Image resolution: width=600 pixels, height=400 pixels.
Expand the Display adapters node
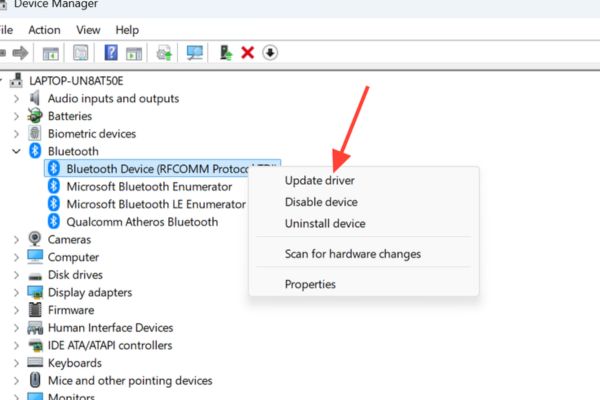[16, 293]
